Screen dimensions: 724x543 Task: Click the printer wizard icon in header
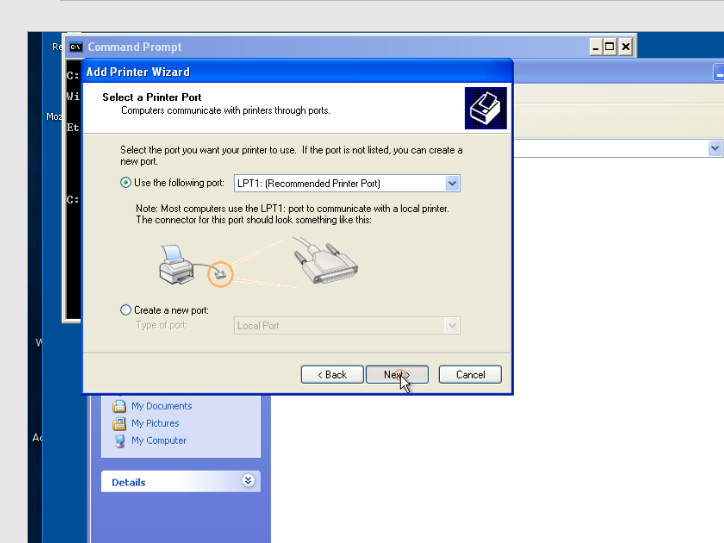(486, 108)
